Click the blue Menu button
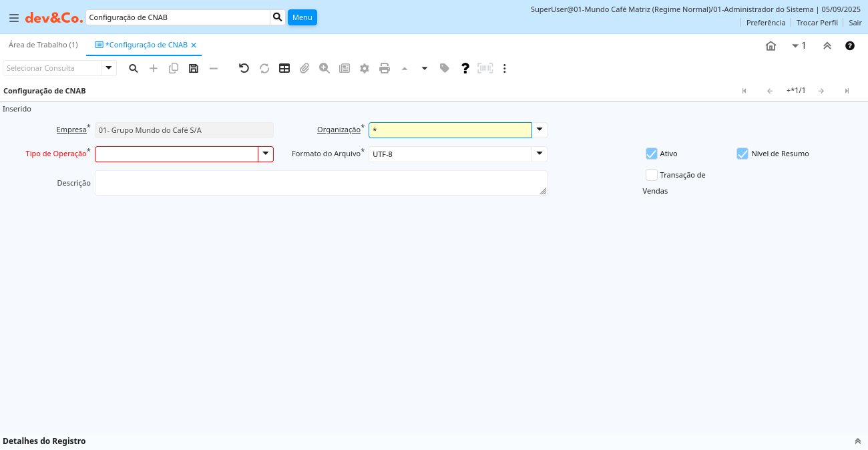 pos(302,17)
